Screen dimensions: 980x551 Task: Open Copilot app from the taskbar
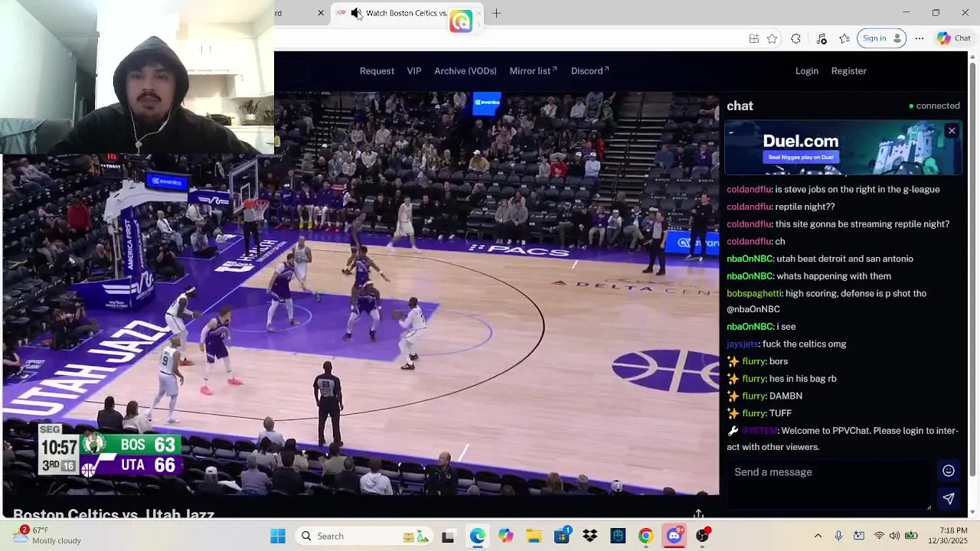click(x=505, y=536)
